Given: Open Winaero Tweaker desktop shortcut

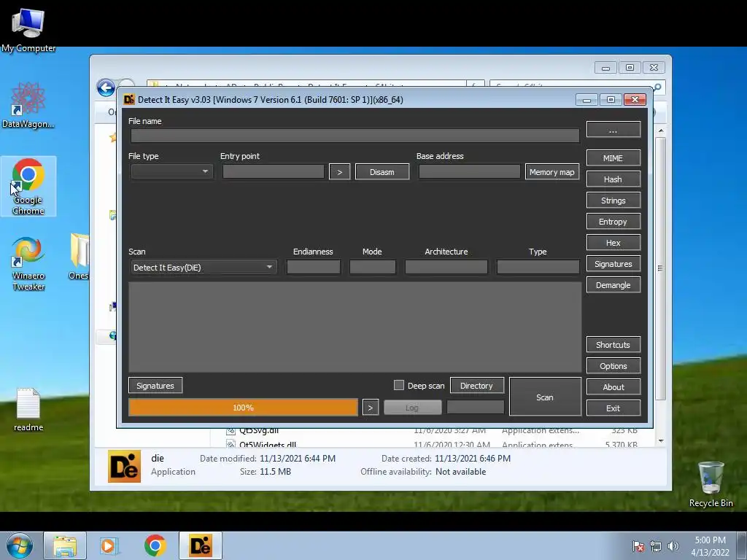Looking at the screenshot, I should coord(28,263).
